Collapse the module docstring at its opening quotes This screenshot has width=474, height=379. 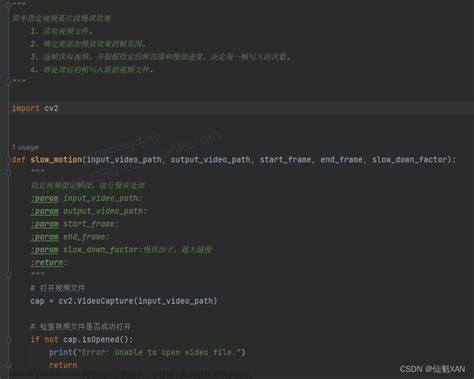[9, 5]
